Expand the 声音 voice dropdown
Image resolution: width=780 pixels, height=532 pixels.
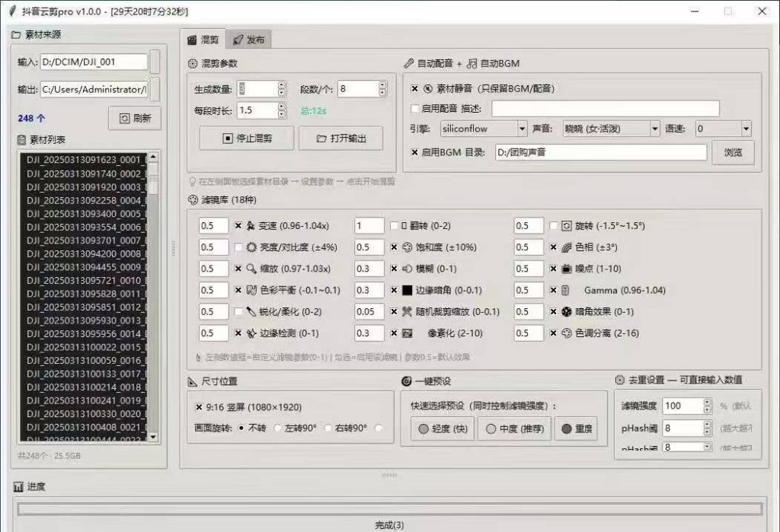pos(611,129)
